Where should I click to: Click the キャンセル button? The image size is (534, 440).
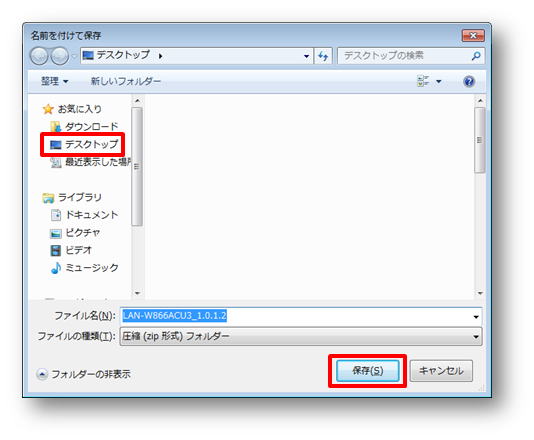[441, 371]
